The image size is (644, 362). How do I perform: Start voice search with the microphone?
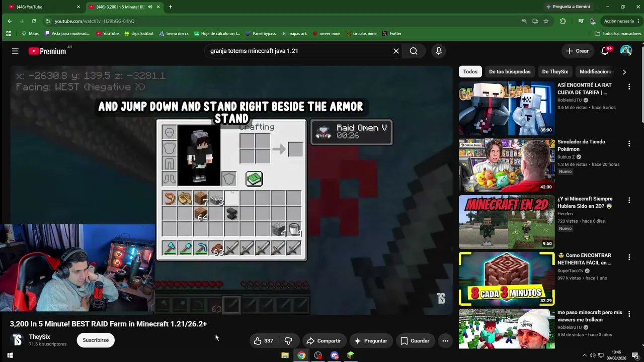click(x=439, y=51)
